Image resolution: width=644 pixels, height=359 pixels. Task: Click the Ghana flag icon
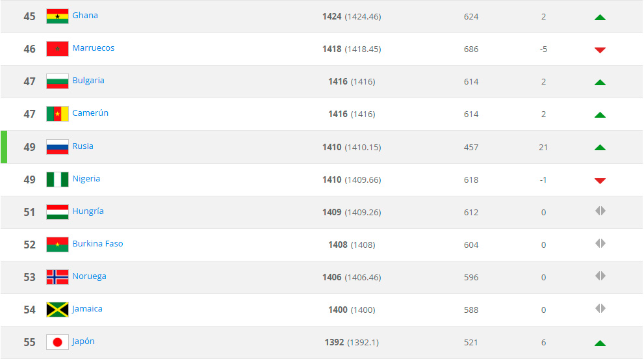[x=57, y=16]
